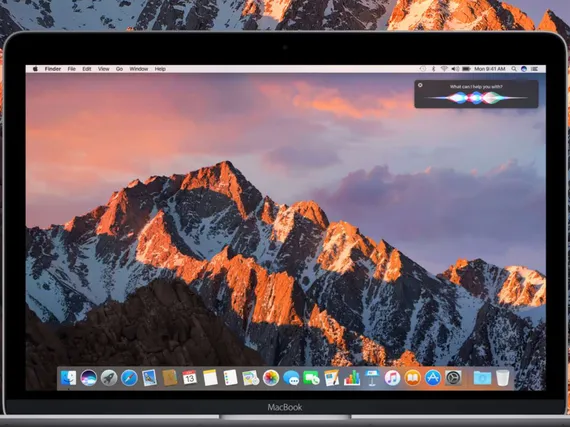This screenshot has height=427, width=570.
Task: Click the Siri waveform listening area
Action: coord(476,98)
